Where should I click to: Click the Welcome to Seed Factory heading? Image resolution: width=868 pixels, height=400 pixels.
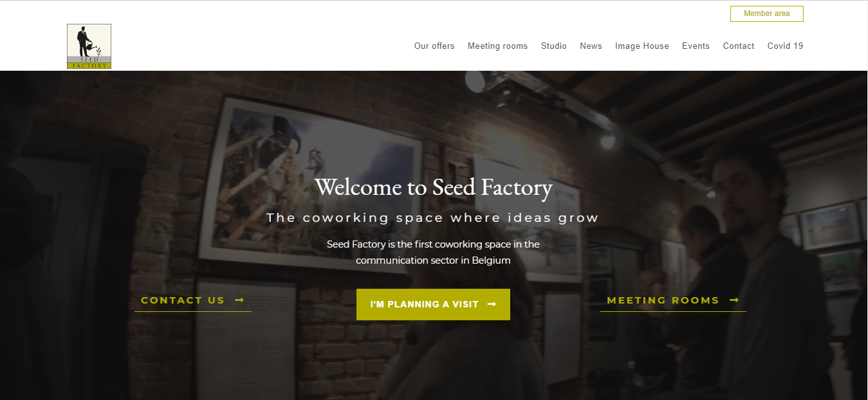pos(434,187)
